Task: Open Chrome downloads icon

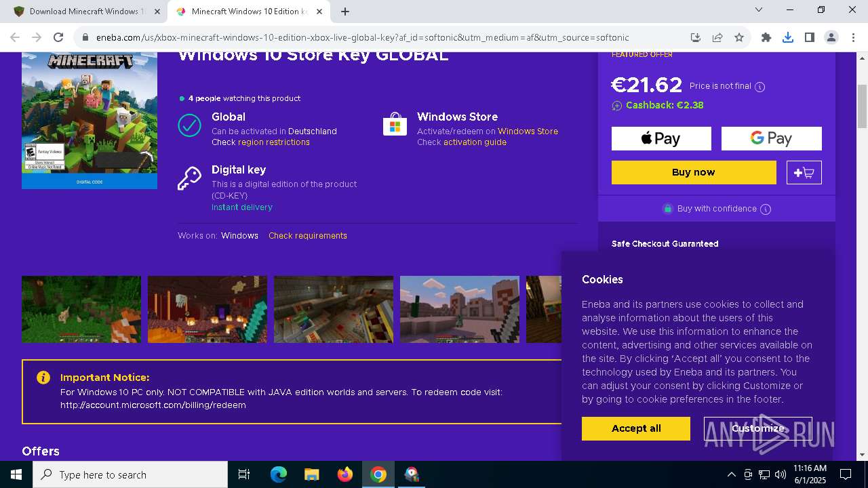Action: pos(788,38)
